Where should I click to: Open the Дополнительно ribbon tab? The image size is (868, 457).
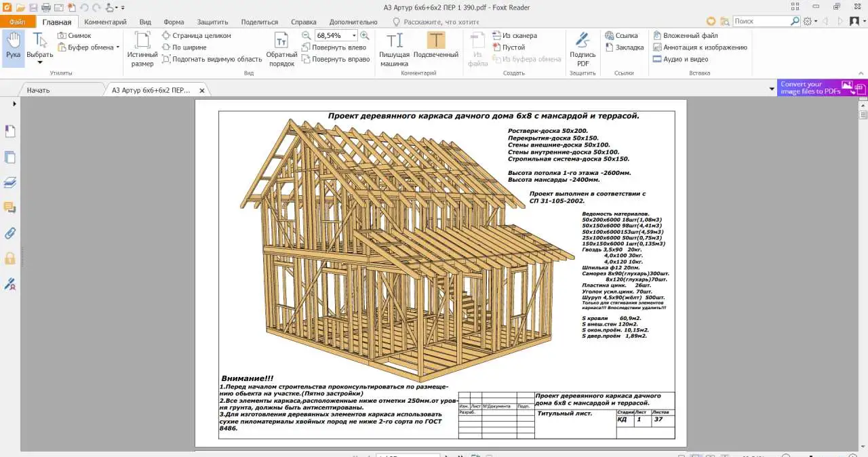pos(353,22)
